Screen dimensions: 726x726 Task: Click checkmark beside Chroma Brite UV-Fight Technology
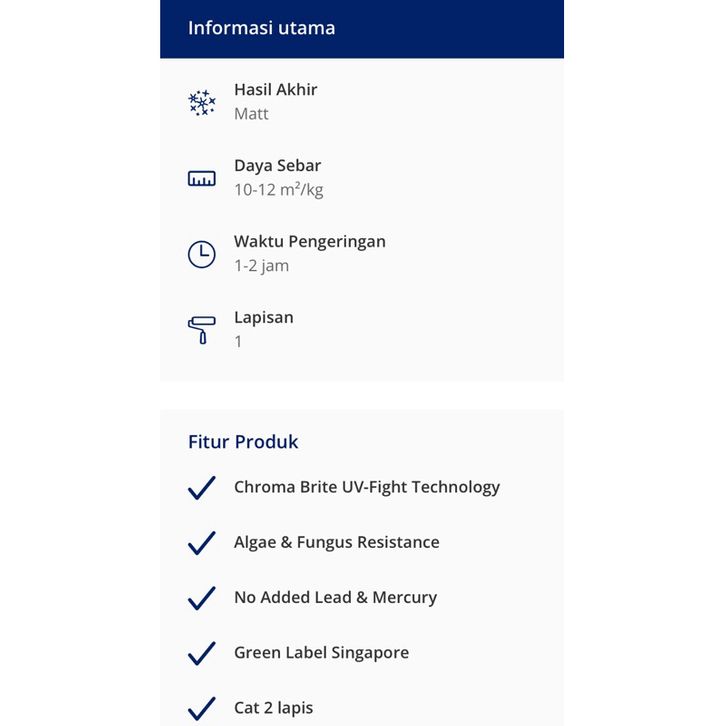coord(202,488)
